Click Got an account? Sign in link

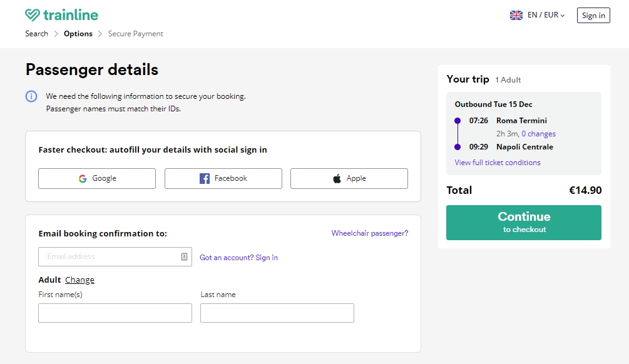coord(238,258)
